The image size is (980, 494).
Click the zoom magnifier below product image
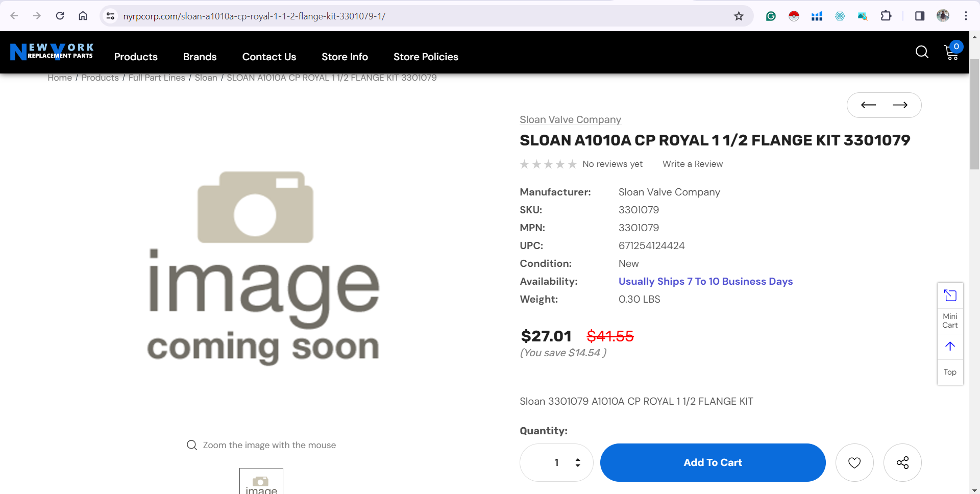coord(192,445)
